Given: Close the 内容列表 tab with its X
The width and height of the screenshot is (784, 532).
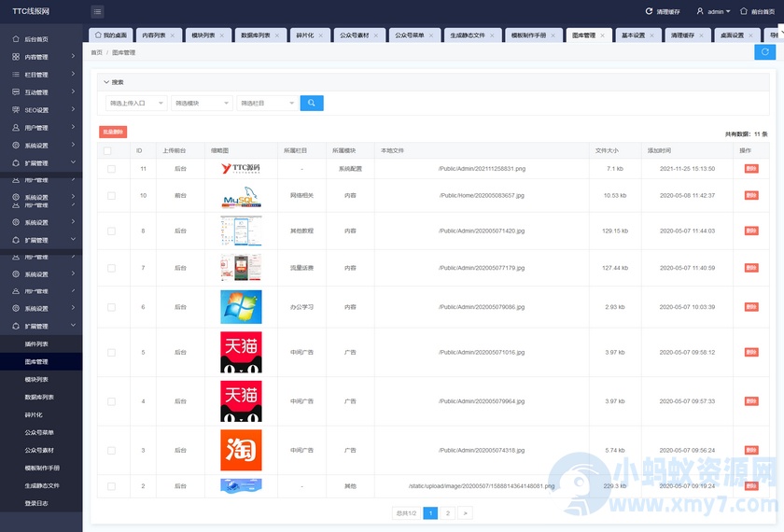Looking at the screenshot, I should (x=174, y=35).
